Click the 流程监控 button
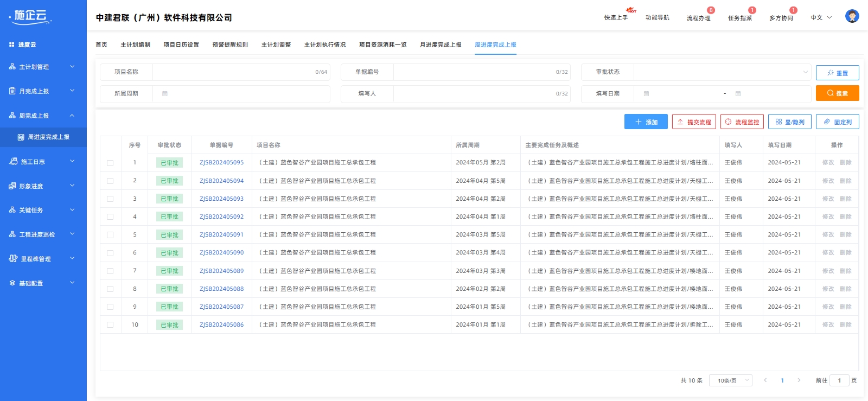 pyautogui.click(x=742, y=122)
